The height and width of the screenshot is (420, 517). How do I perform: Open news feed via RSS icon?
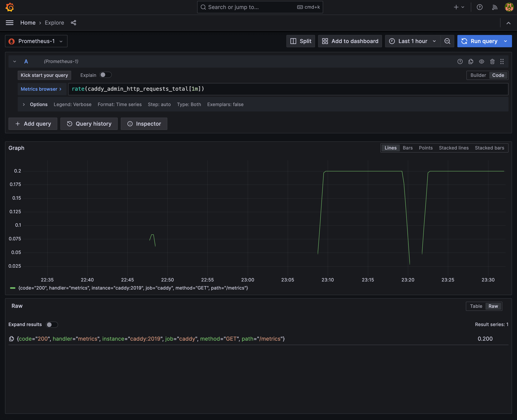click(494, 7)
